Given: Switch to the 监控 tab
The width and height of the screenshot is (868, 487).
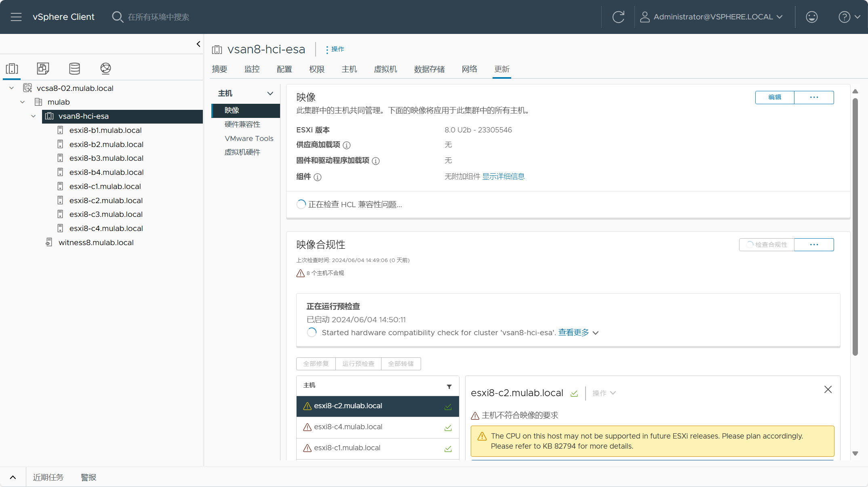Looking at the screenshot, I should tap(252, 69).
